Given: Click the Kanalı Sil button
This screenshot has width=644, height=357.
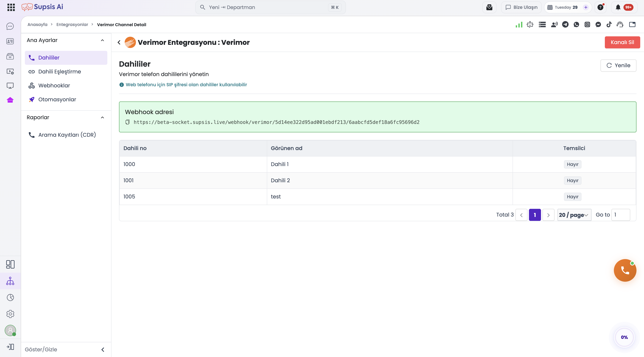Looking at the screenshot, I should point(622,42).
